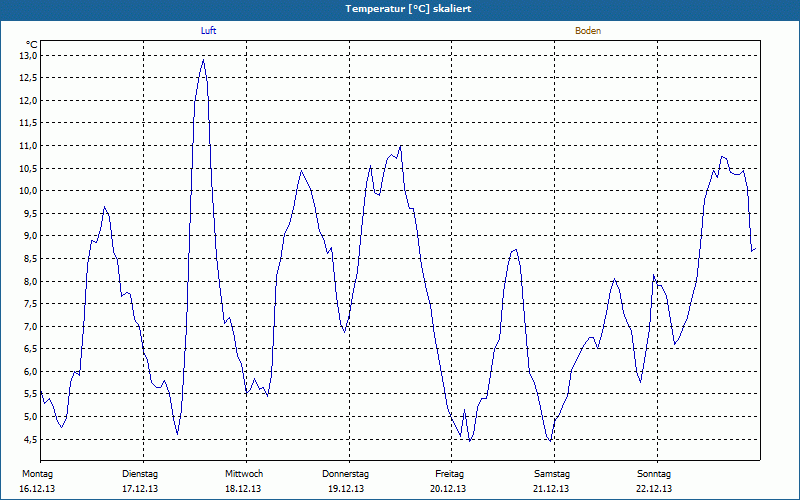Image resolution: width=800 pixels, height=500 pixels.
Task: Select the 'Donnerstag' day label
Action: pos(345,474)
